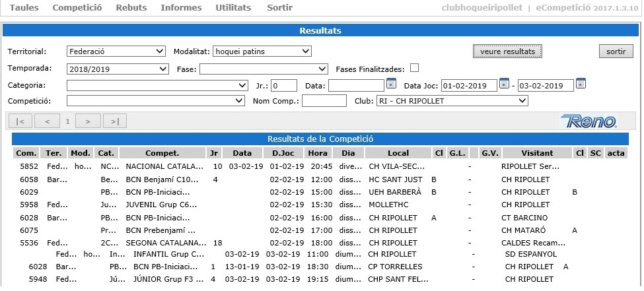Select the 20:45 hour cell

(320, 167)
